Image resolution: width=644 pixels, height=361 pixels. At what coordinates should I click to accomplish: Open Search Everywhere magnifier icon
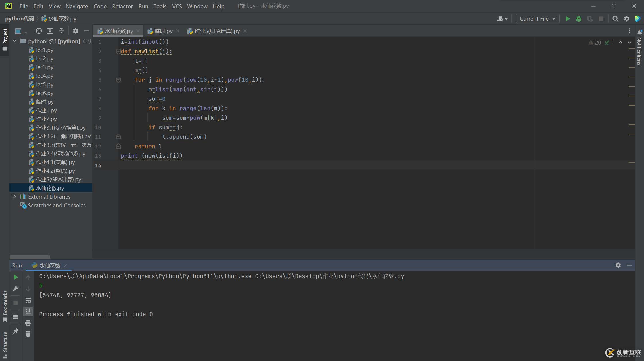(615, 19)
